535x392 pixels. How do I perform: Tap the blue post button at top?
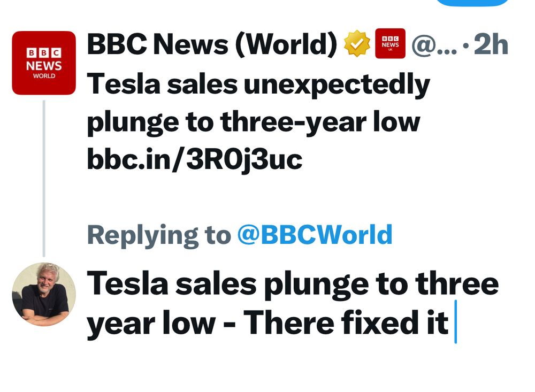pyautogui.click(x=473, y=2)
